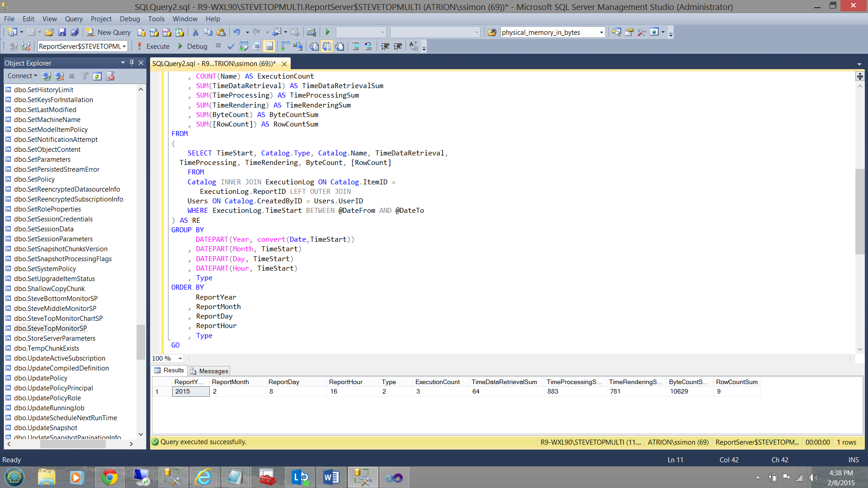Toggle Results to Grid output mode

[327, 46]
